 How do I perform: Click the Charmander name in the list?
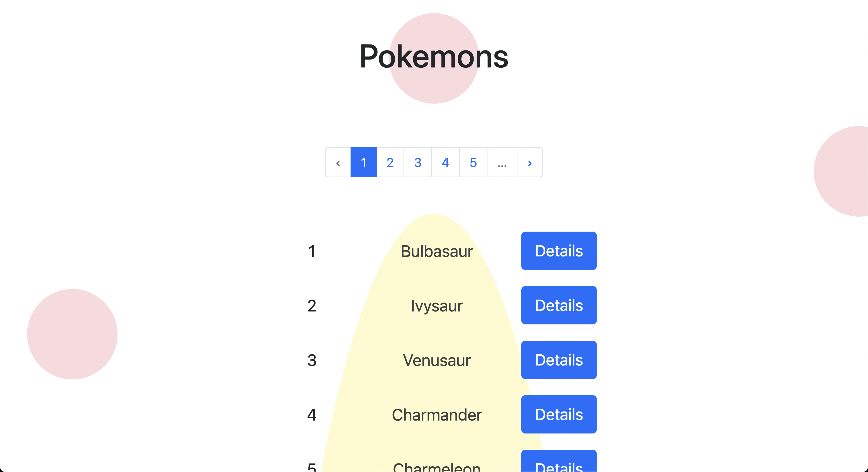[437, 414]
